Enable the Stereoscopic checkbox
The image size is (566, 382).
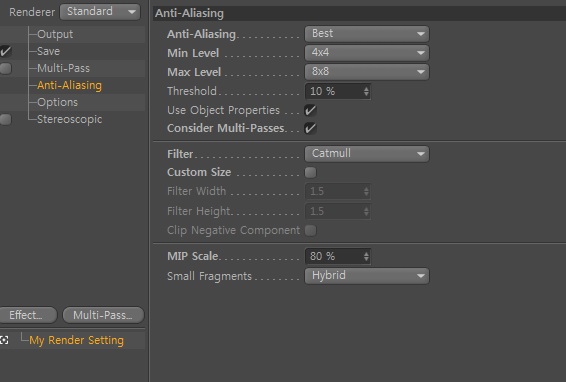tap(5, 119)
